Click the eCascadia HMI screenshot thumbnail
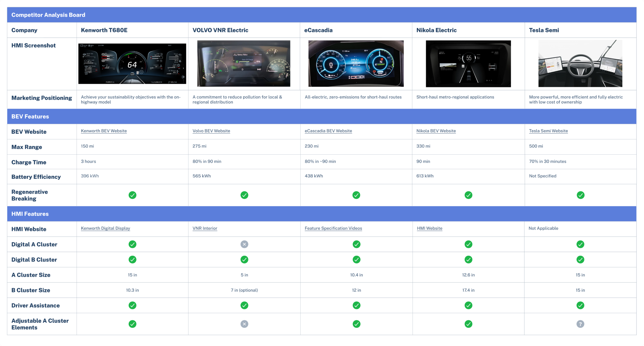644x346 pixels. tap(356, 63)
